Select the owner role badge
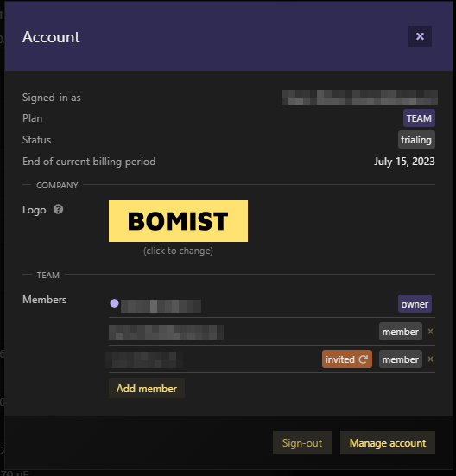Screen dimensions: 456x476 [x=415, y=304]
